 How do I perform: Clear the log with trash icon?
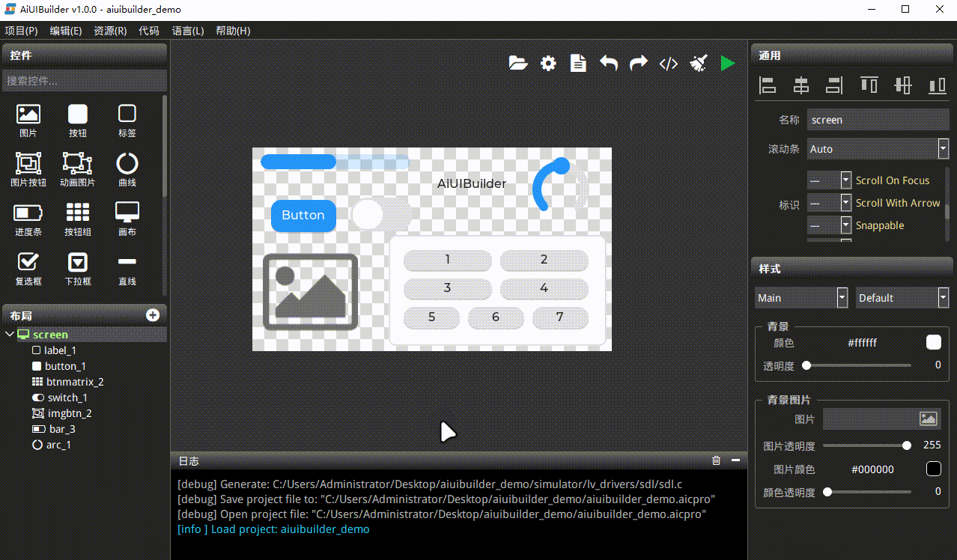tap(716, 460)
